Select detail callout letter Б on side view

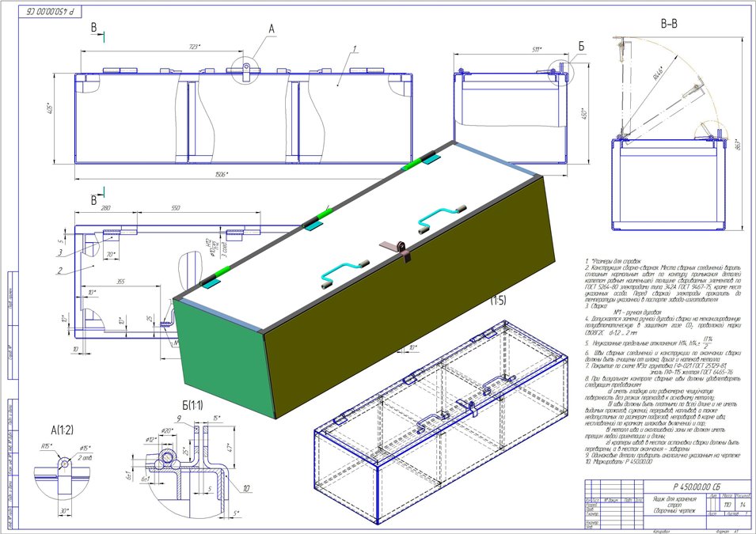coord(581,46)
